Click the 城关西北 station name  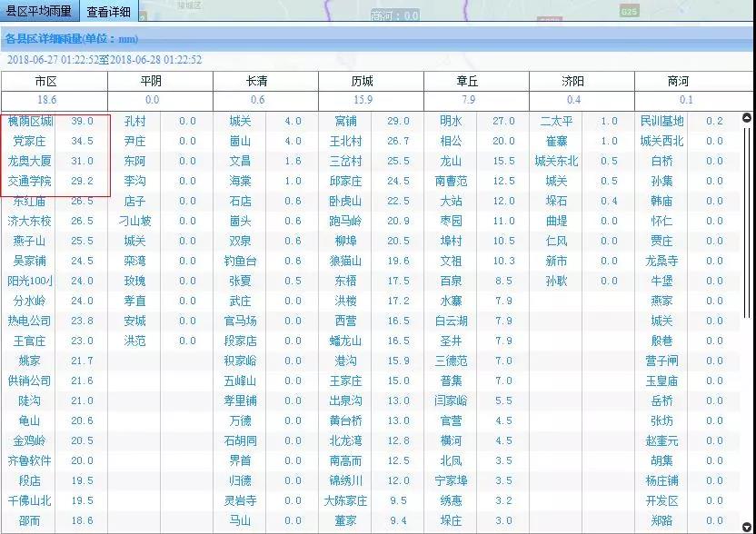(x=662, y=141)
